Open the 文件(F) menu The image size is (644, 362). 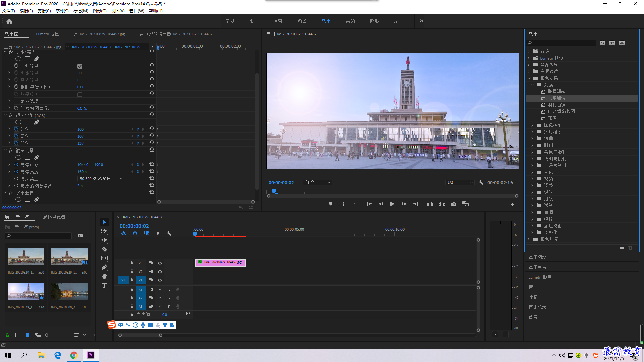pyautogui.click(x=9, y=11)
